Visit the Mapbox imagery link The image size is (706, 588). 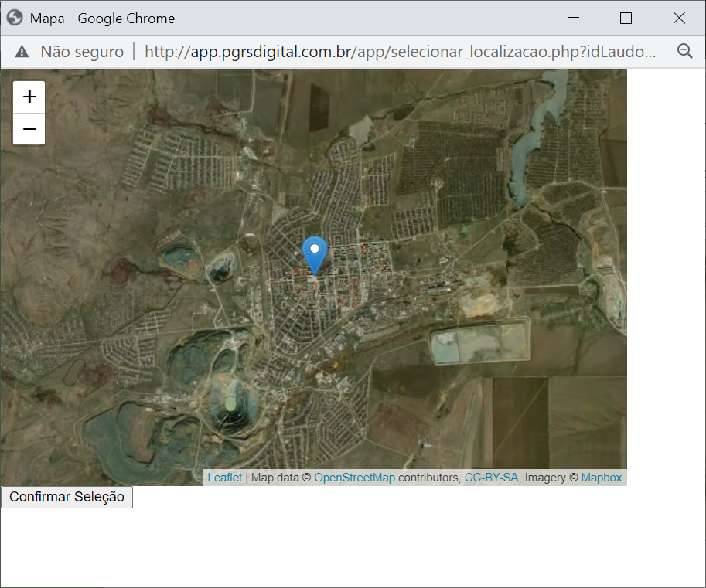(x=601, y=478)
